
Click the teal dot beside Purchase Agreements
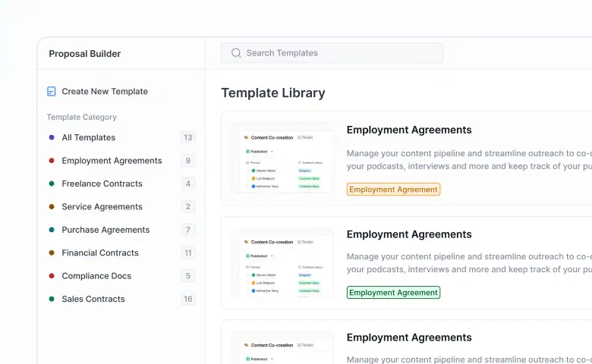tap(52, 230)
